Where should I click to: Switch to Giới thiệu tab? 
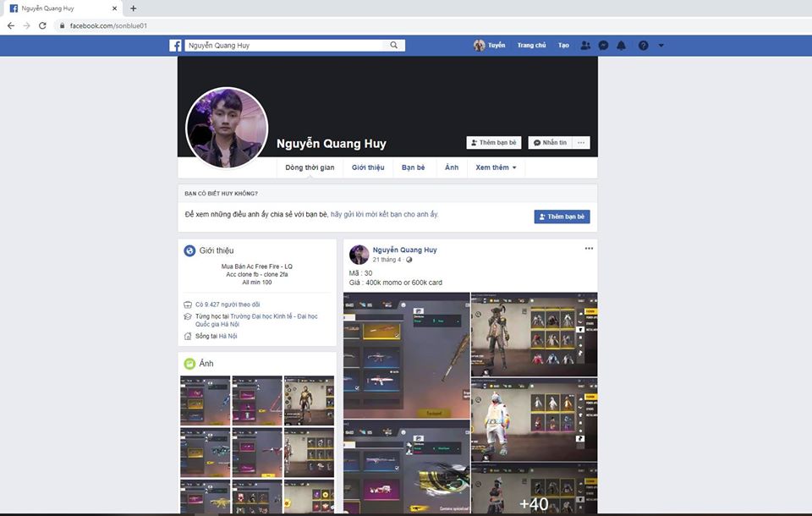tap(368, 167)
